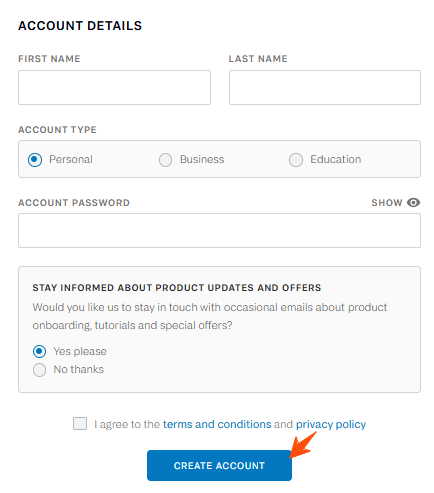Image resolution: width=434 pixels, height=493 pixels.
Task: Click the SHOW password text label
Action: click(387, 203)
